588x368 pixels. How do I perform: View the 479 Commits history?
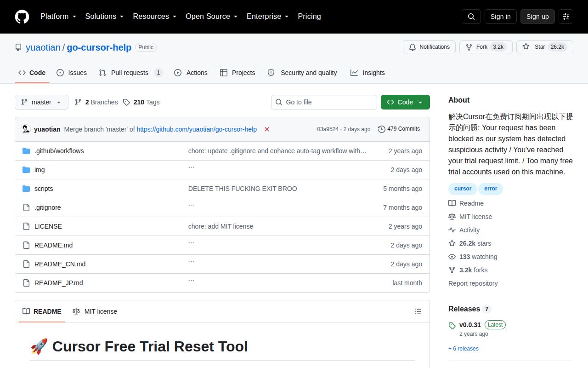click(399, 129)
